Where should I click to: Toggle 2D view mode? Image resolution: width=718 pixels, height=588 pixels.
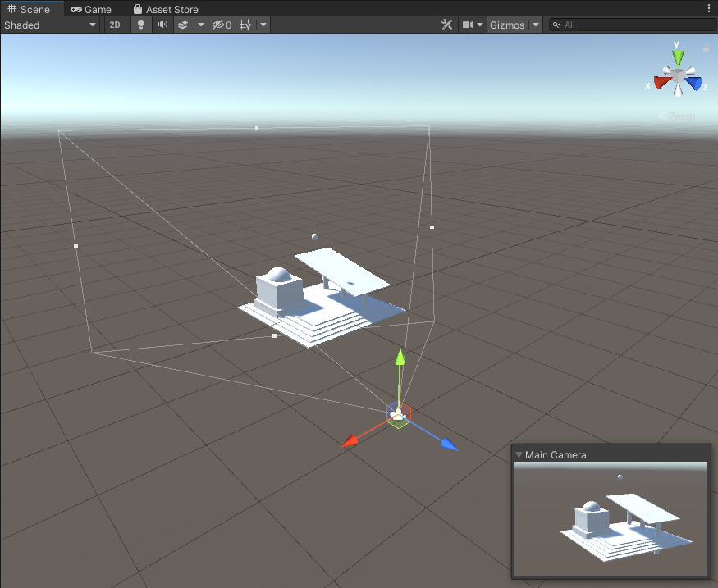[116, 25]
